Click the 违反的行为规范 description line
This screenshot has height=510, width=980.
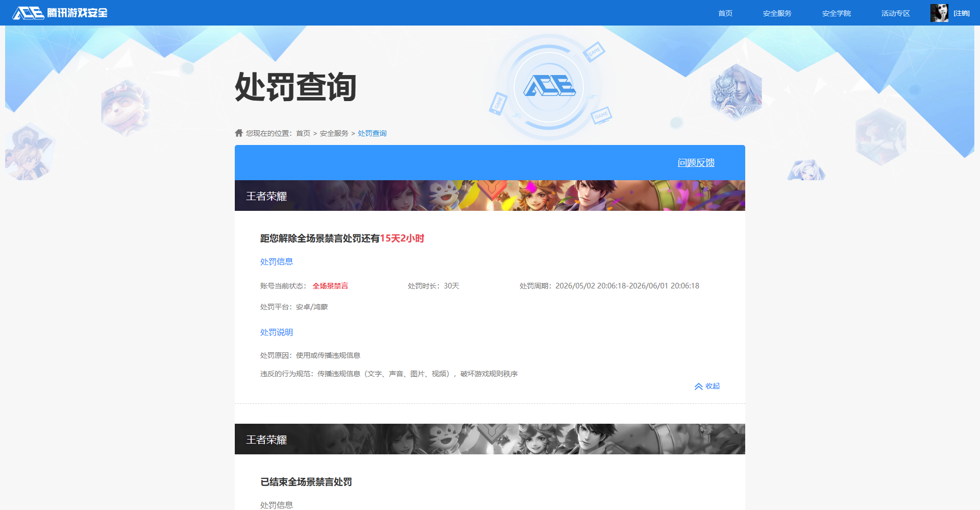coord(389,374)
